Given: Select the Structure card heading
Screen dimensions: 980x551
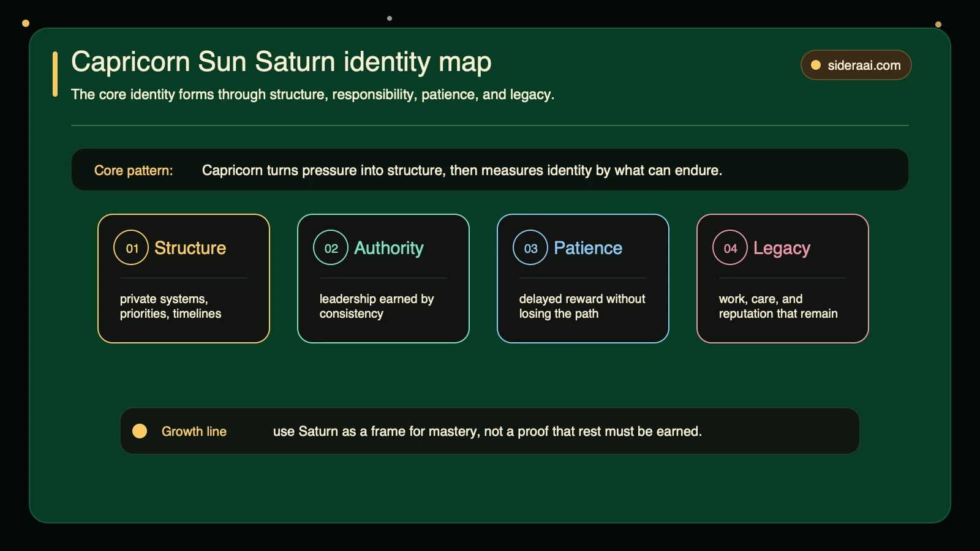Looking at the screenshot, I should pos(190,248).
